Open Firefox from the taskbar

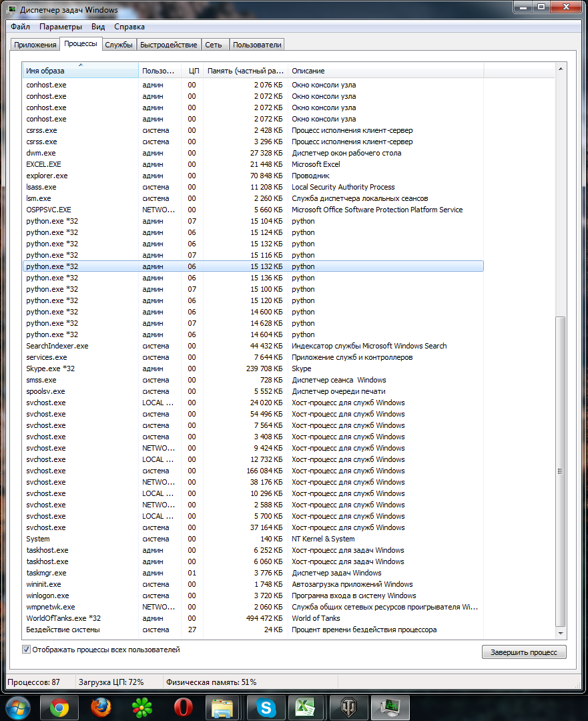(101, 708)
